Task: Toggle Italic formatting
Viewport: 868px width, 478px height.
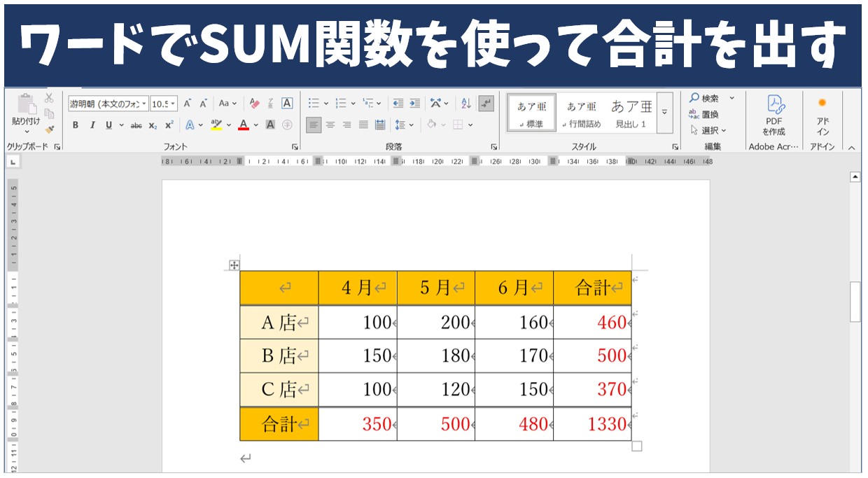Action: point(92,125)
